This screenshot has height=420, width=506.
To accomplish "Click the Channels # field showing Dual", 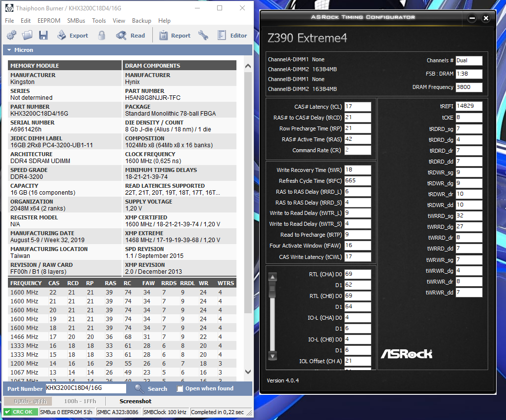I will 469,61.
